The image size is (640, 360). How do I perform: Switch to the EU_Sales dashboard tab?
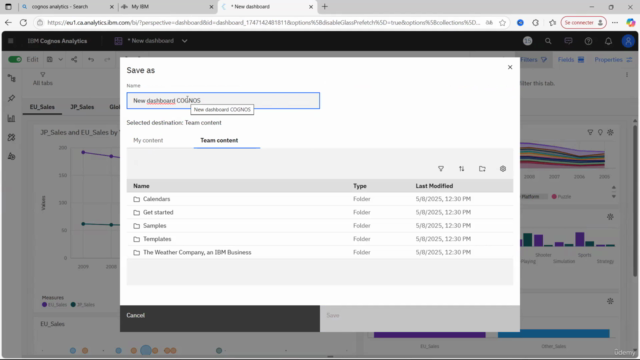(x=42, y=107)
